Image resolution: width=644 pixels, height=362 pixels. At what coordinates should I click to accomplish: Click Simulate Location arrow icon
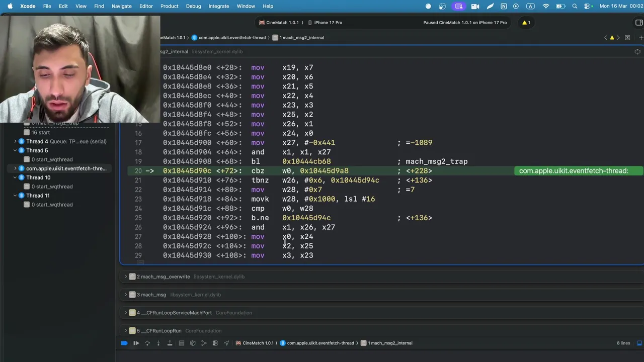point(226,343)
